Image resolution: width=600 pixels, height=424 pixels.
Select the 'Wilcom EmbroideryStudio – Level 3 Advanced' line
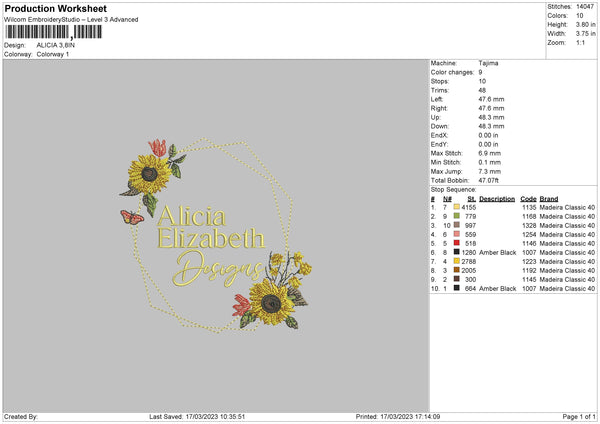71,20
